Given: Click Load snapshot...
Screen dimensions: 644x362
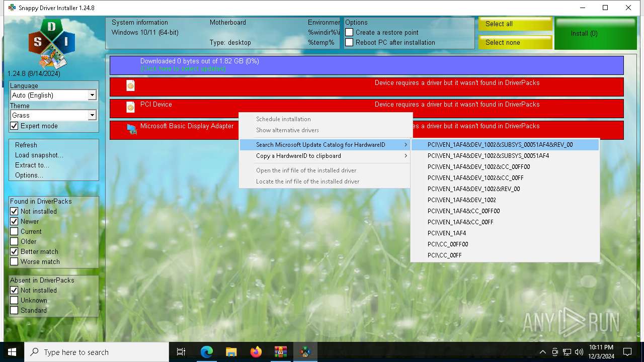Looking at the screenshot, I should [39, 155].
